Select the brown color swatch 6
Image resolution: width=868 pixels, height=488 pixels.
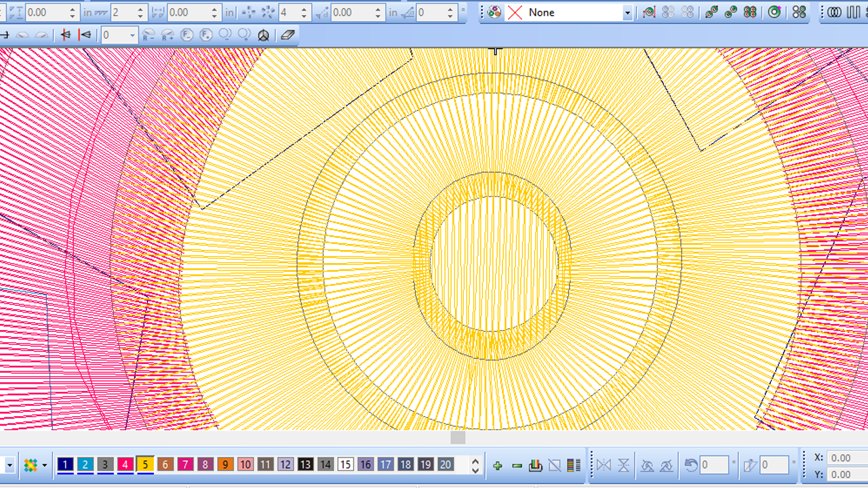pos(165,464)
